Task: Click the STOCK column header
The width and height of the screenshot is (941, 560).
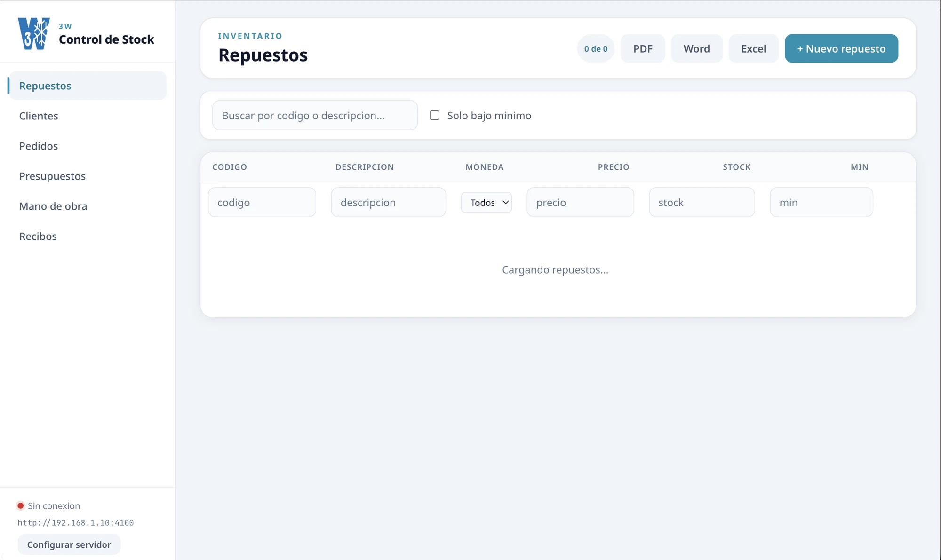Action: (x=736, y=167)
